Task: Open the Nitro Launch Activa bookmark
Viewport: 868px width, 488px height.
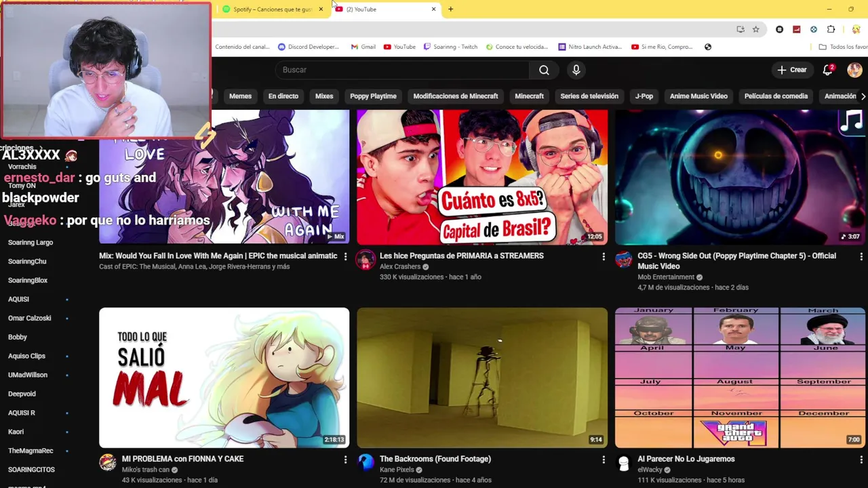Action: click(590, 47)
